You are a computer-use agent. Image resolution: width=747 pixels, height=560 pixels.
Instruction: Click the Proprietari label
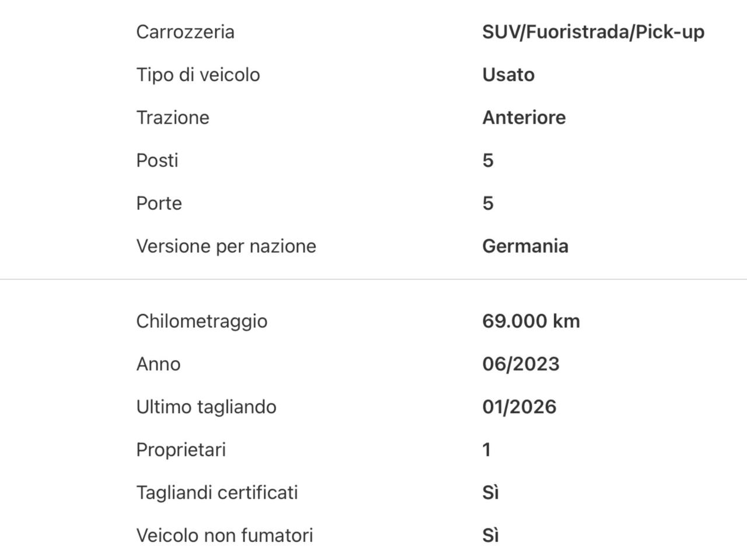click(x=181, y=450)
